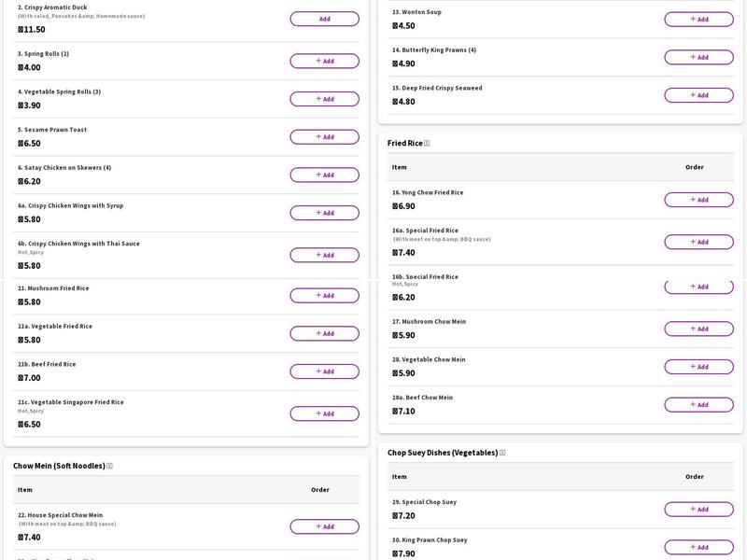This screenshot has width=747, height=560.
Task: Add Vegetable Singapore Fried Rice
Action: pyautogui.click(x=324, y=413)
